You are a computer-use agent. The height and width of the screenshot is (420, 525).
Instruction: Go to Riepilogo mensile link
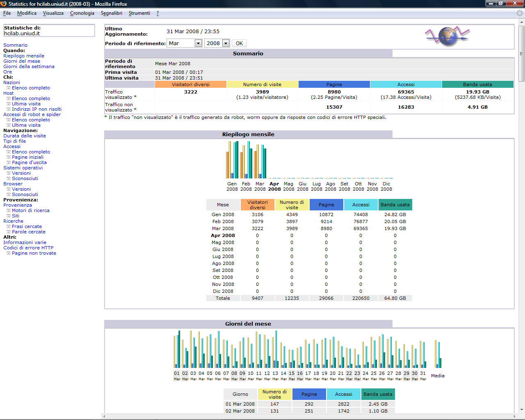click(24, 56)
